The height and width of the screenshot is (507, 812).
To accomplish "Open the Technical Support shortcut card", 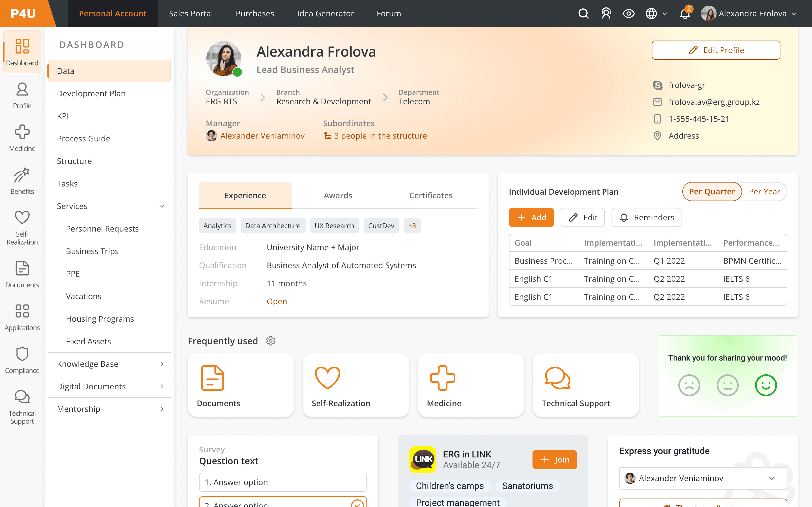I will pyautogui.click(x=586, y=385).
